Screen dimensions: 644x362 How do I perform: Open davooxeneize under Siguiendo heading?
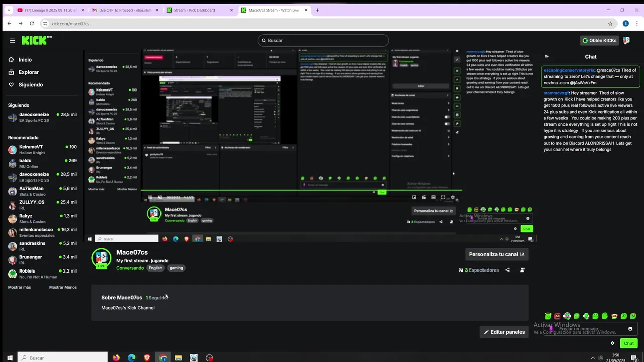pyautogui.click(x=42, y=117)
